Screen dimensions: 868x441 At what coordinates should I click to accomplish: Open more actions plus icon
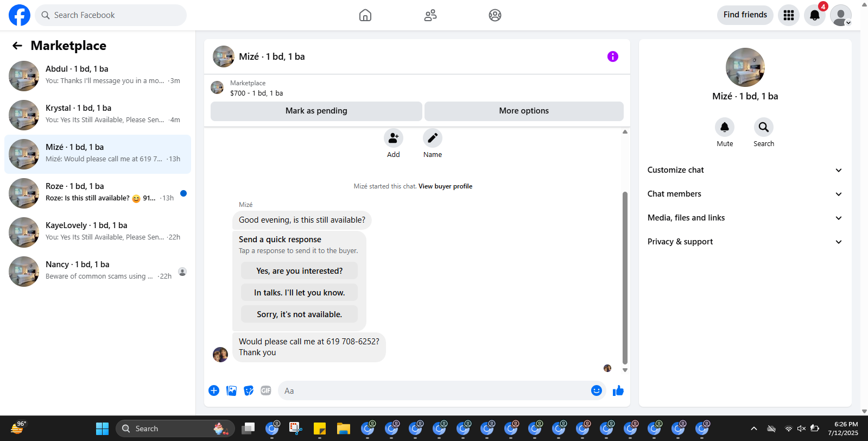tap(214, 390)
